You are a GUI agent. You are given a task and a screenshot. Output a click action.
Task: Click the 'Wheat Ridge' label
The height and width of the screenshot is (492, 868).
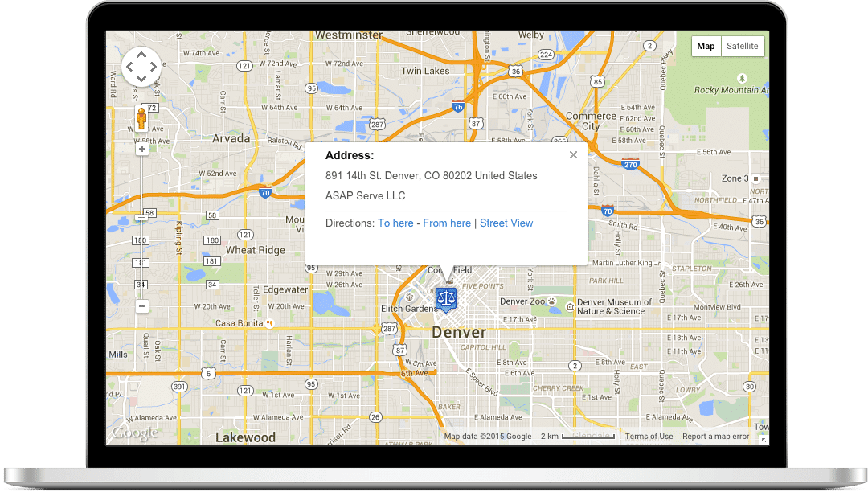(x=256, y=250)
